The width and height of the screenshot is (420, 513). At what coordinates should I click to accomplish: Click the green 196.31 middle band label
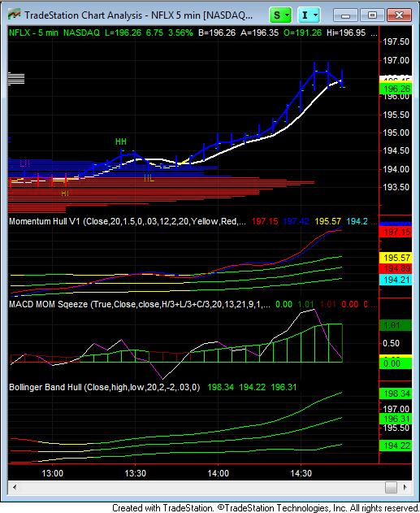pos(396,419)
